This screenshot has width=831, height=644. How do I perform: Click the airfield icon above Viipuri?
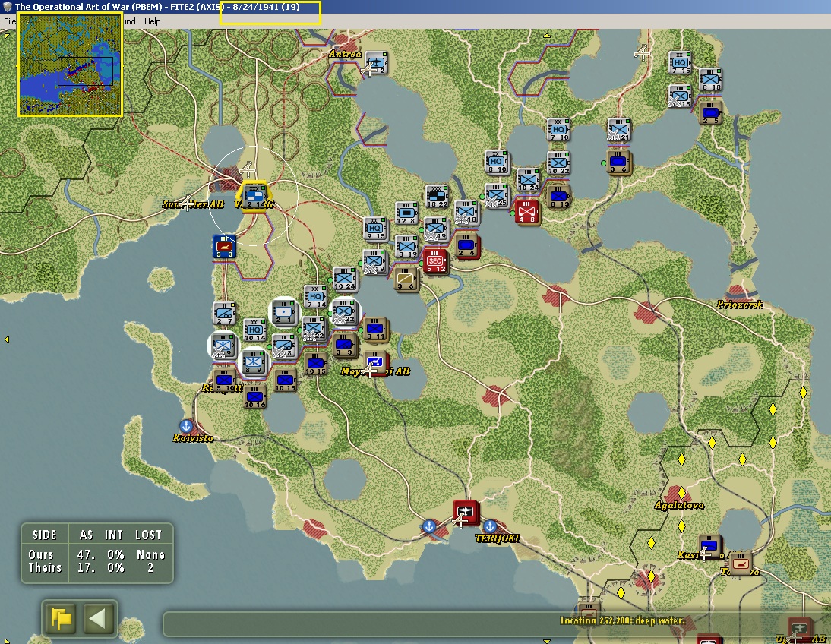point(248,169)
